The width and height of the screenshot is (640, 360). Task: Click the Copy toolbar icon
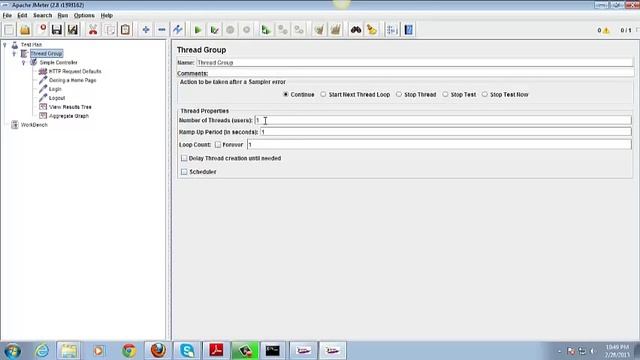click(109, 30)
